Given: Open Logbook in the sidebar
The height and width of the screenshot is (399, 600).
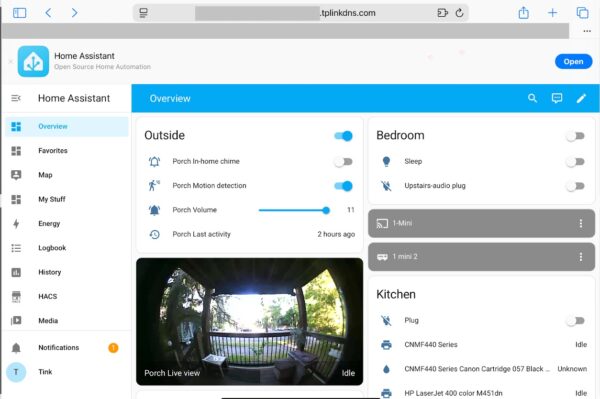Looking at the screenshot, I should pyautogui.click(x=67, y=248).
